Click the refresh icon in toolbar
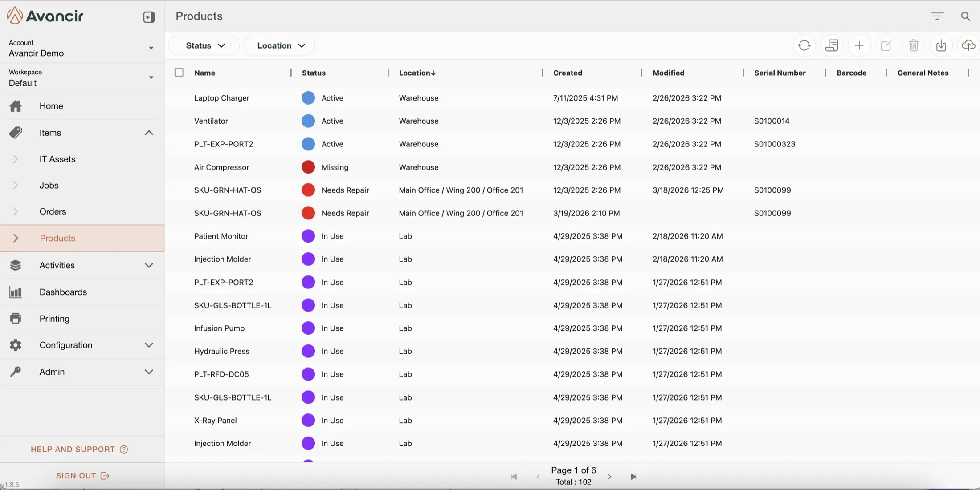 click(804, 45)
